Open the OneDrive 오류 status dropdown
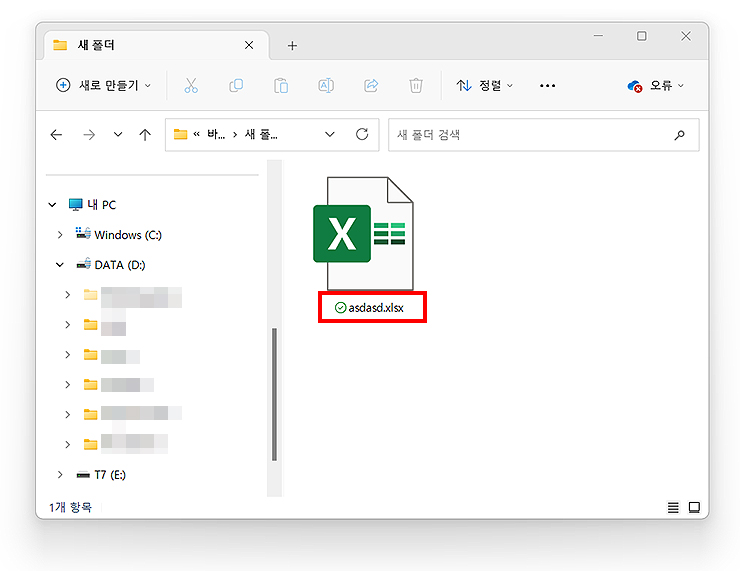The width and height of the screenshot is (740, 571). tap(656, 85)
